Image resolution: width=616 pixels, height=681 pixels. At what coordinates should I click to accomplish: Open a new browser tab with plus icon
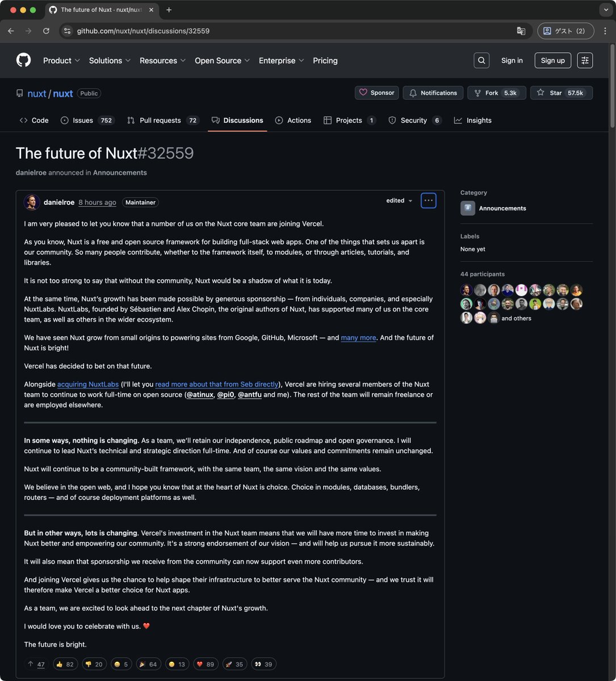coord(169,10)
